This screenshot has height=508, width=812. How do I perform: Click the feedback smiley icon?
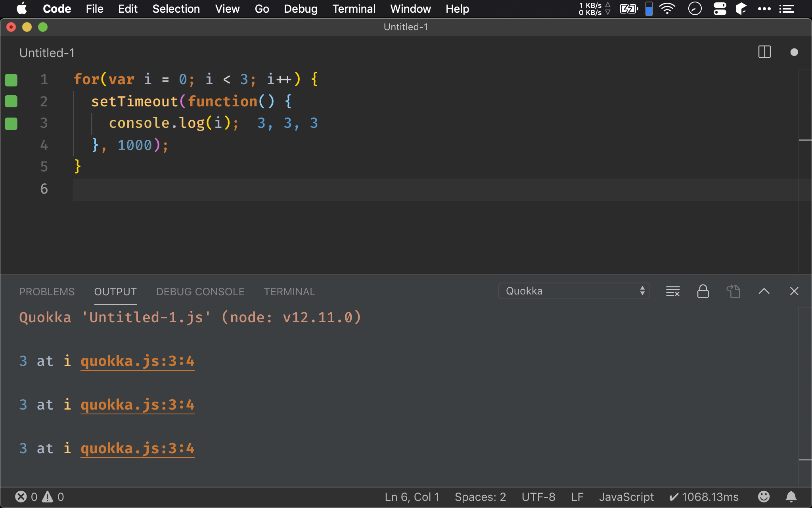pyautogui.click(x=763, y=496)
